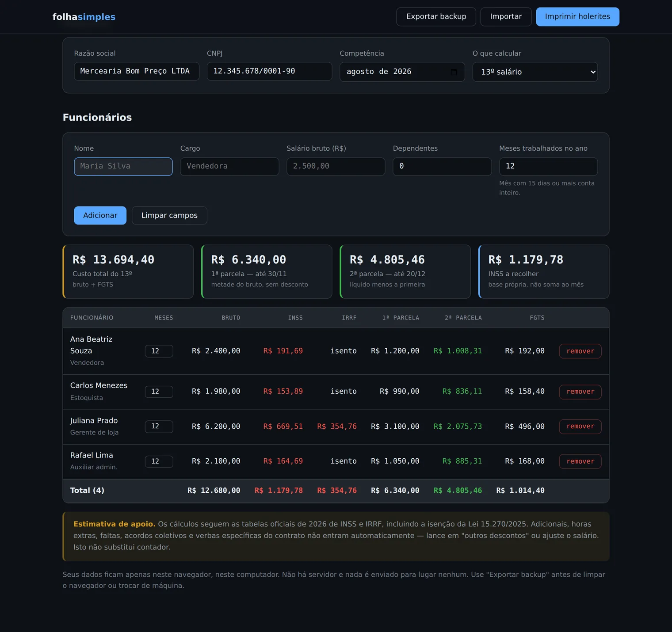Click Imprimir holerites button

tap(577, 17)
